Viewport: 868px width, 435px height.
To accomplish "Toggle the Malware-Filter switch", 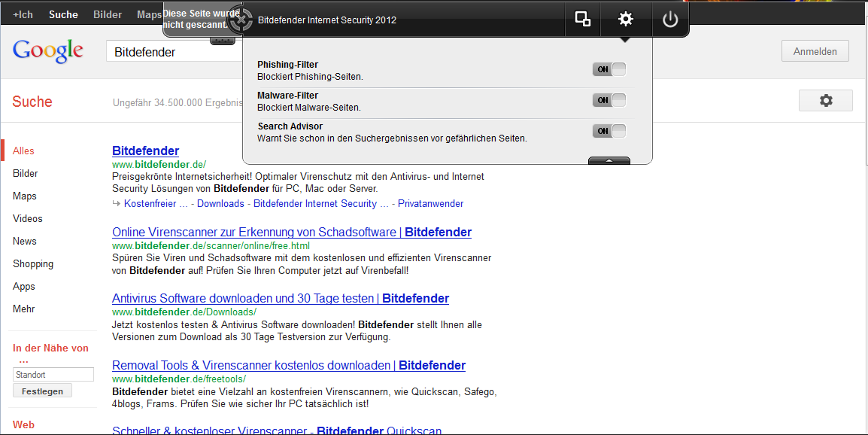I will 609,100.
